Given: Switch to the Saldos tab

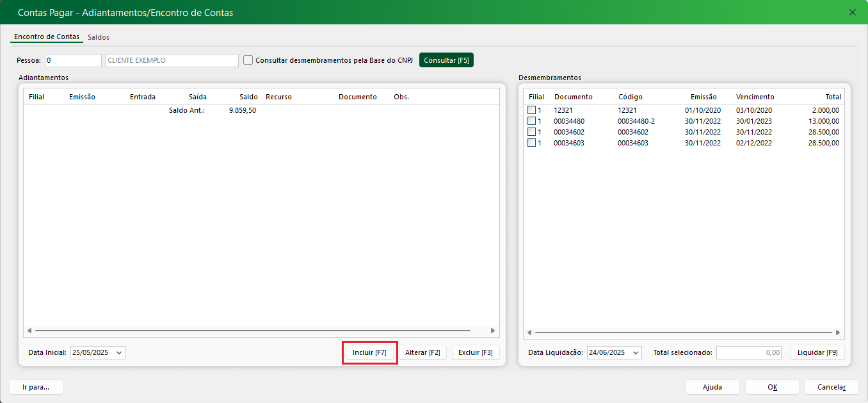Looking at the screenshot, I should pyautogui.click(x=99, y=37).
